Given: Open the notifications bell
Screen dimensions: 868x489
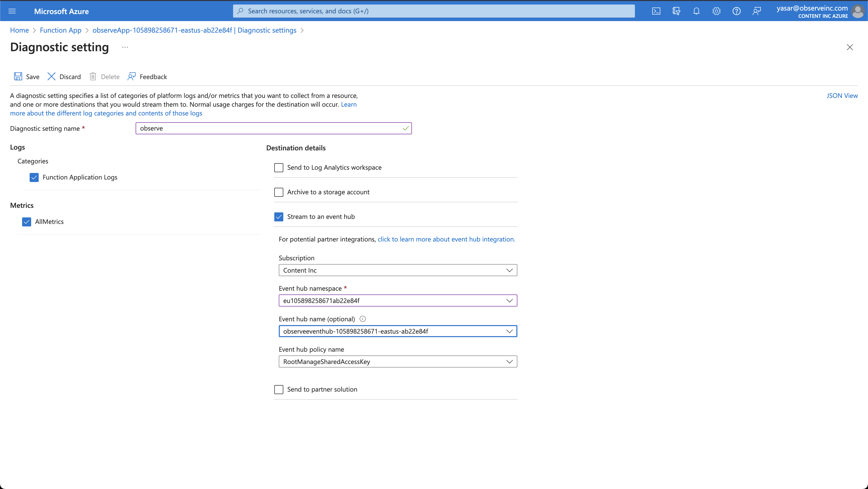Looking at the screenshot, I should (x=696, y=11).
